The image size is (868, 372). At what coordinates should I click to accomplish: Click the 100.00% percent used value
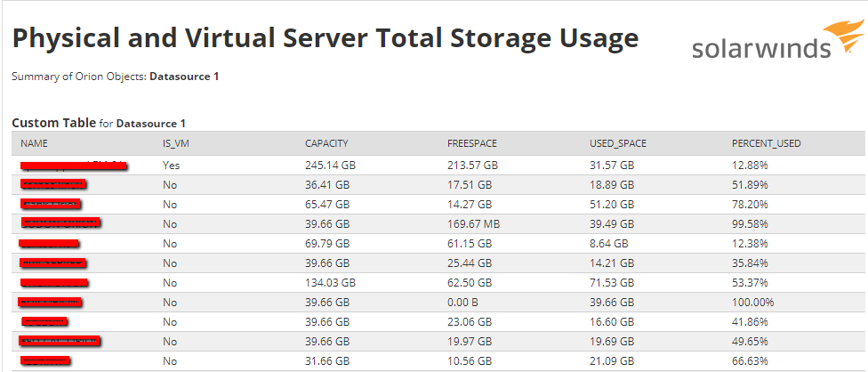coord(753,302)
